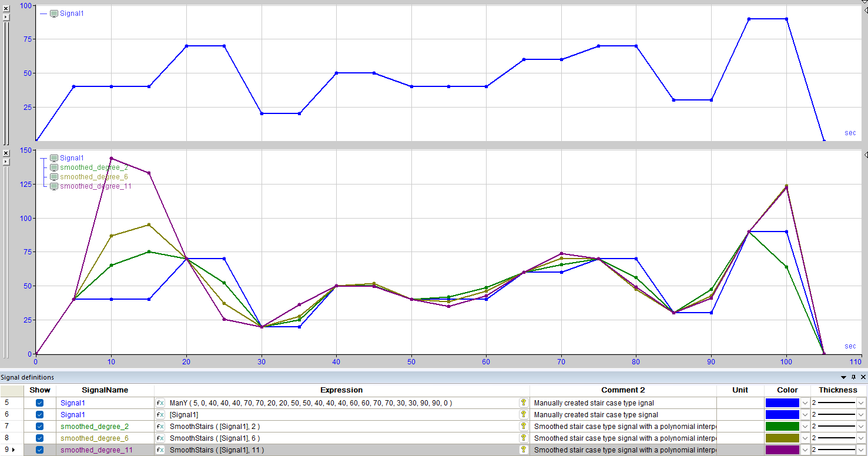Click the help icon on the smoothed_degree_11 row
Image resolution: width=868 pixels, height=456 pixels.
pyautogui.click(x=524, y=450)
